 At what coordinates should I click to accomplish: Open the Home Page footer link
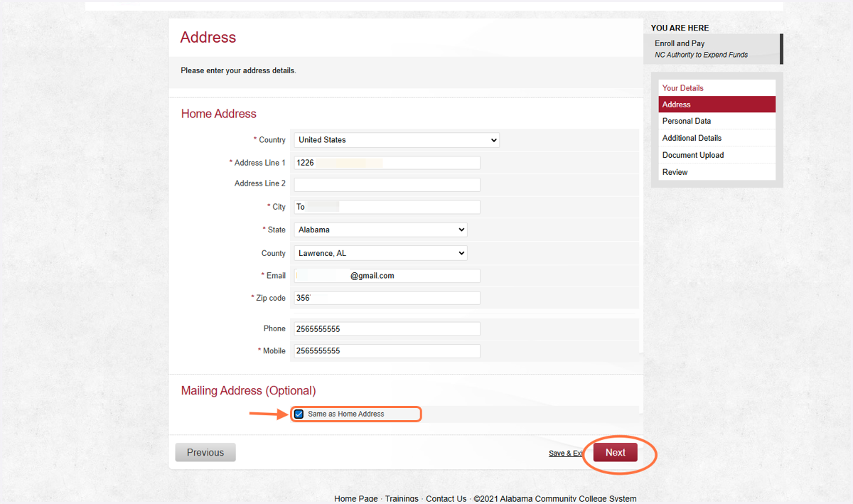355,499
